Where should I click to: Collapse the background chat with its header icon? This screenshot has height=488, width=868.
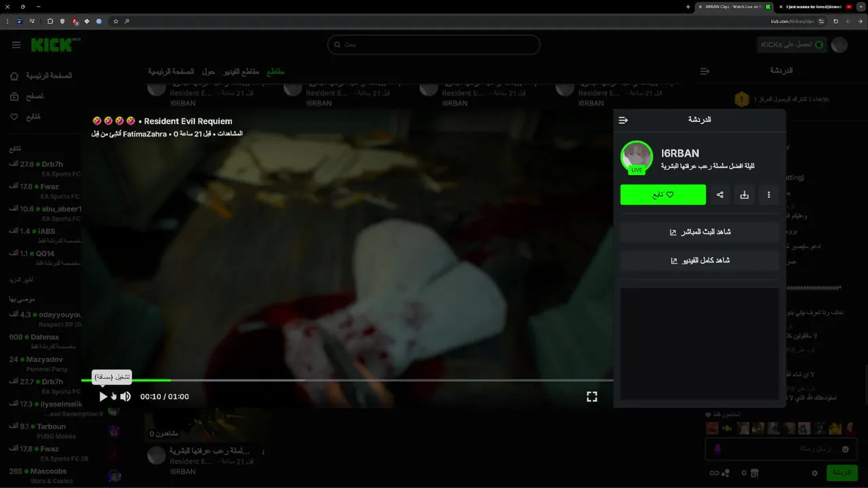pyautogui.click(x=705, y=71)
